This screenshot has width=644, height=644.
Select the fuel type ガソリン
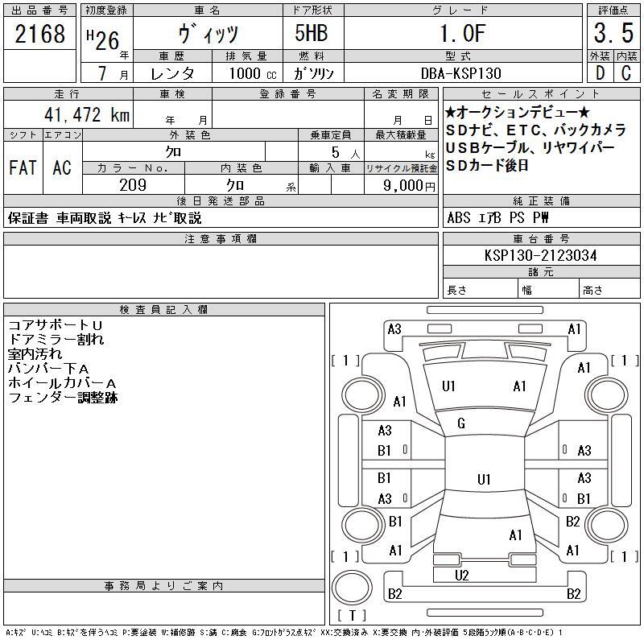313,73
